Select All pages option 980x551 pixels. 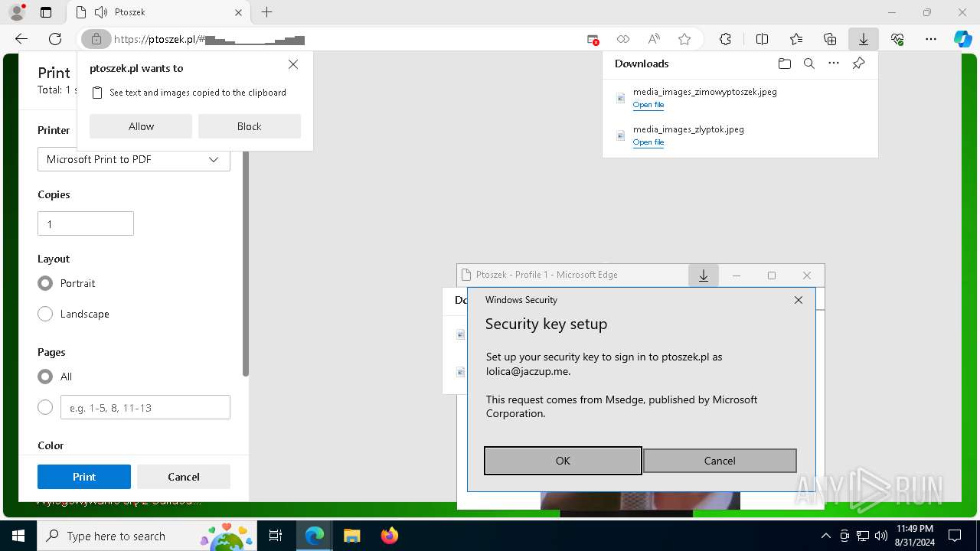pos(45,377)
